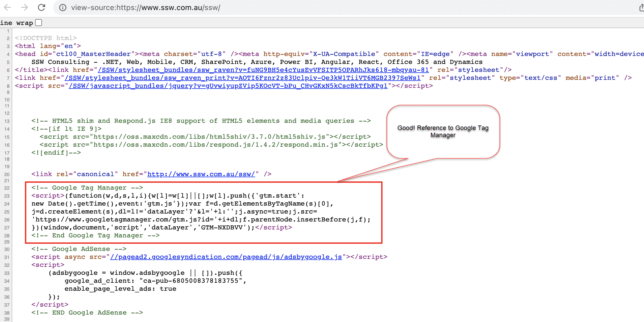Click the site info icon in address bar

(63, 7)
